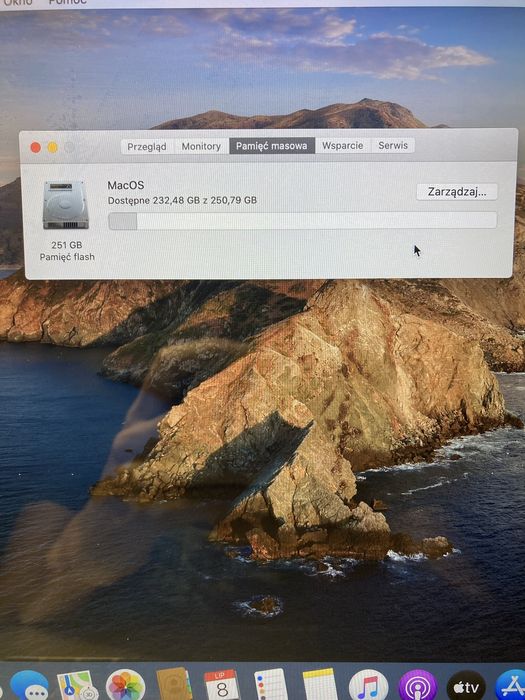The width and height of the screenshot is (525, 700).
Task: Click the MacOS volume name
Action: point(125,185)
